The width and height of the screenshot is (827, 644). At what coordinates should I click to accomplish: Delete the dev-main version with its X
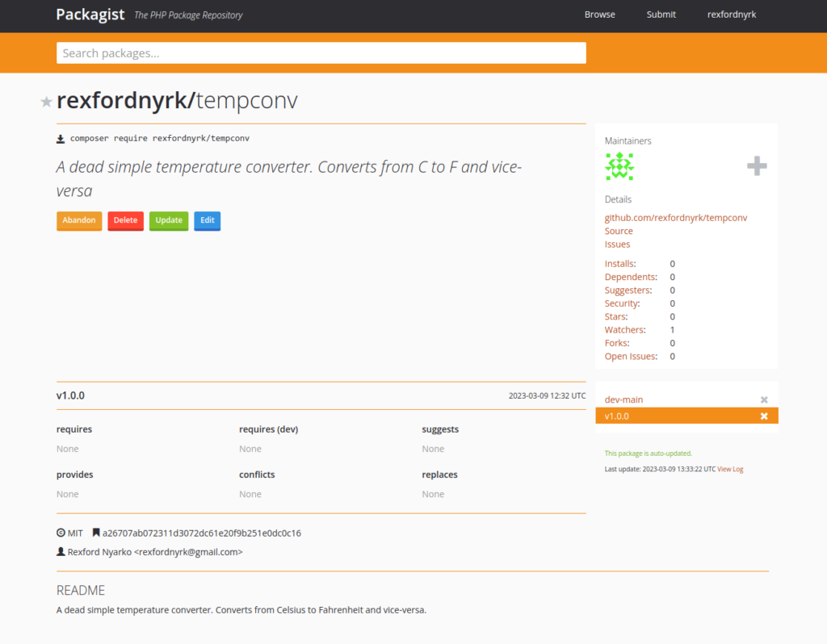pos(764,400)
